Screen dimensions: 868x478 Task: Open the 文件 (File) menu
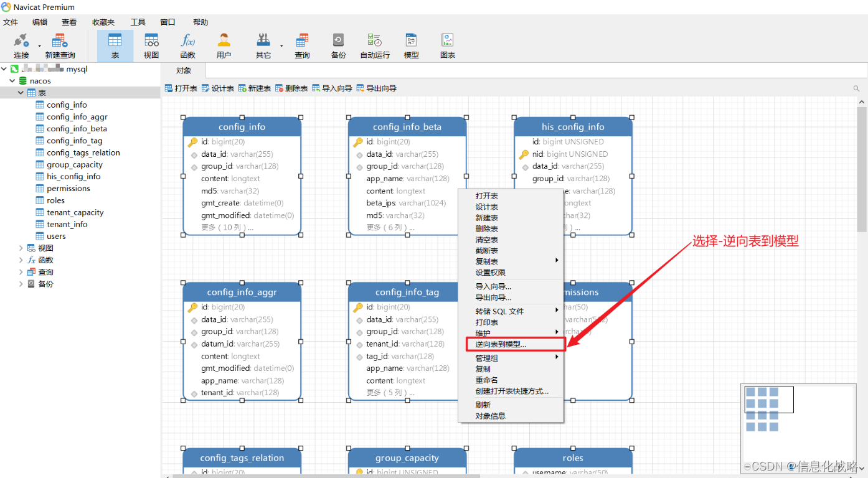point(11,22)
